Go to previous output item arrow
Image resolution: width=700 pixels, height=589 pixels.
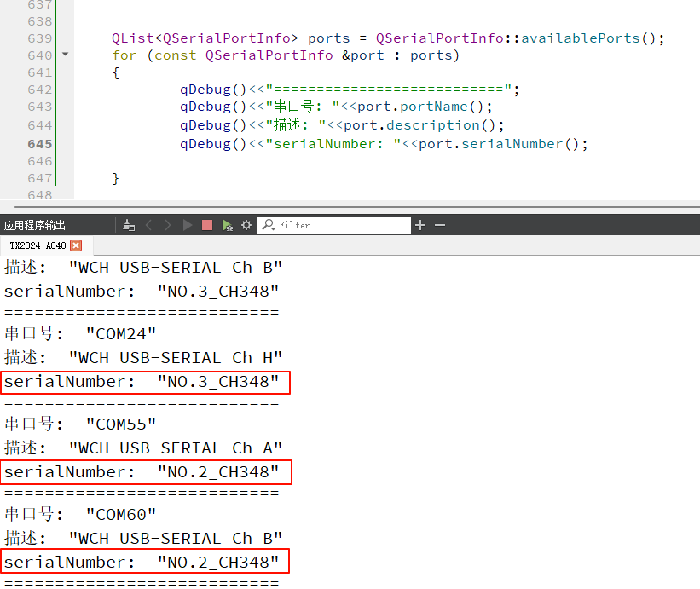click(x=149, y=225)
